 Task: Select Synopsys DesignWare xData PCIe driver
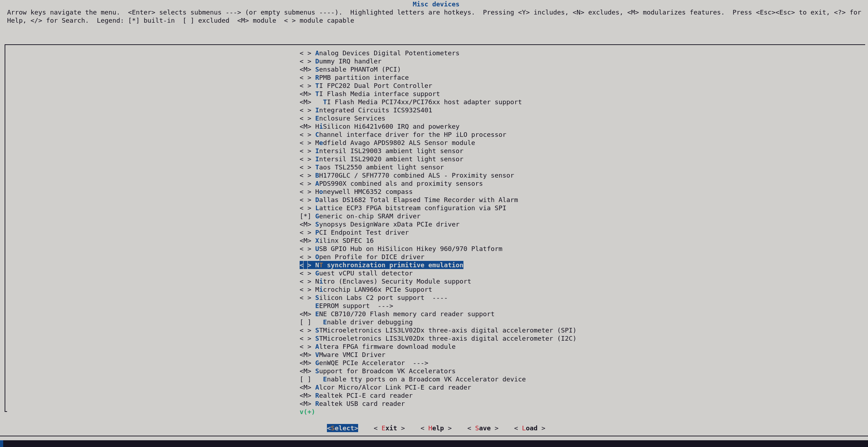pyautogui.click(x=379, y=224)
